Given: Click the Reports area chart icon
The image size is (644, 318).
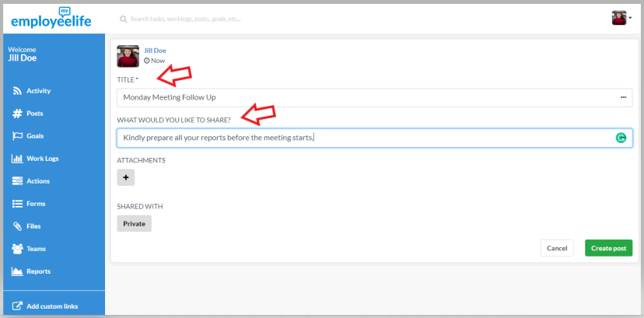Looking at the screenshot, I should pos(17,271).
